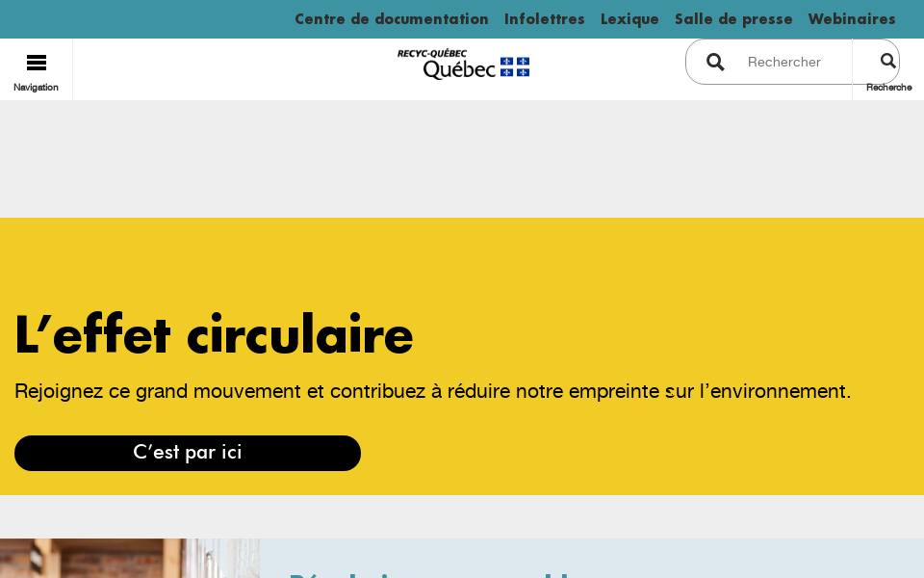Click inside the Rechercher search field
The width and height of the screenshot is (924, 578).
[789, 62]
